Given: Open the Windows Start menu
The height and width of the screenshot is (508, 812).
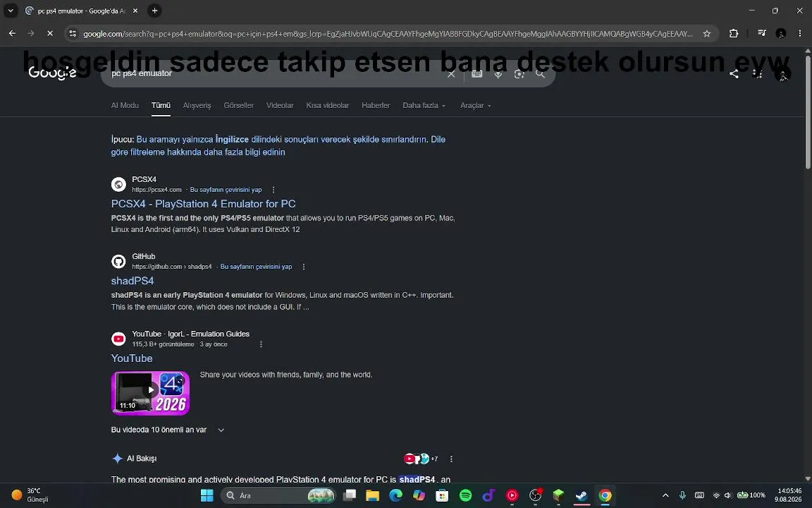Looking at the screenshot, I should coord(207,495).
